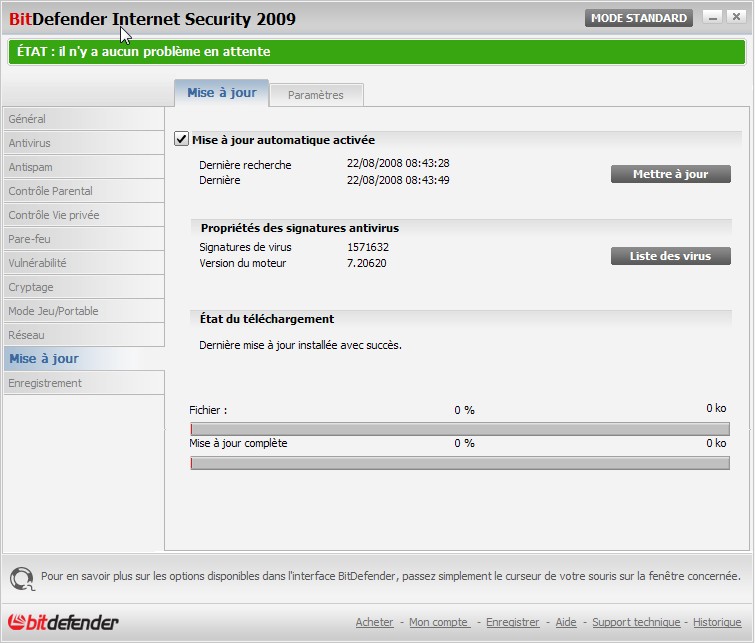
Task: Select Contrôle Parental in the sidebar
Action: [x=84, y=191]
